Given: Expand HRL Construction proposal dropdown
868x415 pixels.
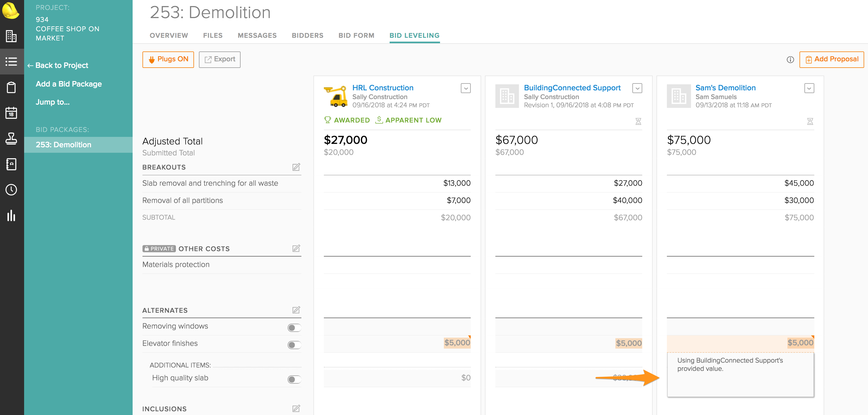Looking at the screenshot, I should (x=466, y=88).
